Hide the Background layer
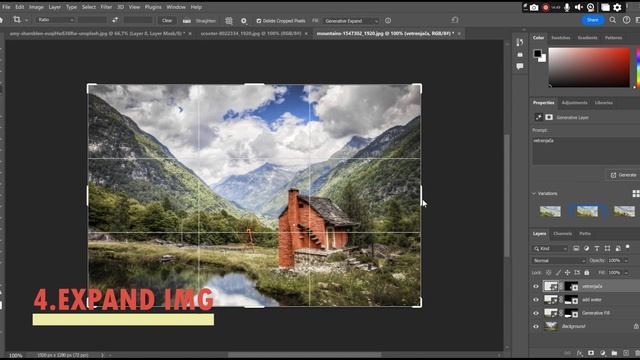Screen dimensions: 640x360 coord(536,326)
